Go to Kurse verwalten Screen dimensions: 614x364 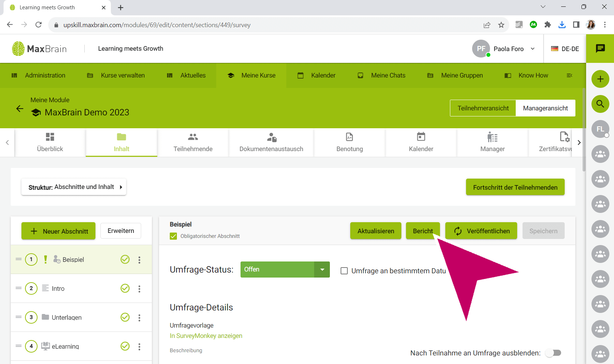116,75
